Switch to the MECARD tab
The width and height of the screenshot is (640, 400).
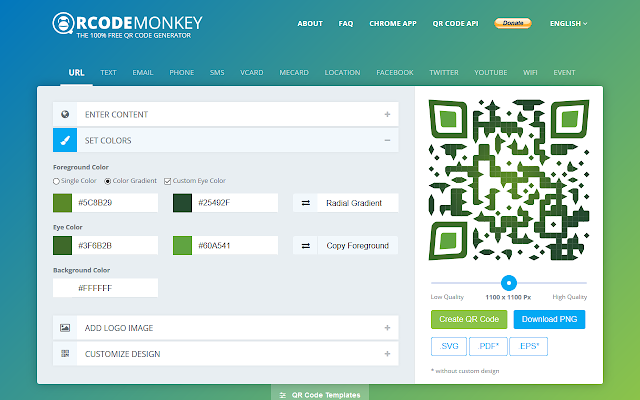click(294, 73)
